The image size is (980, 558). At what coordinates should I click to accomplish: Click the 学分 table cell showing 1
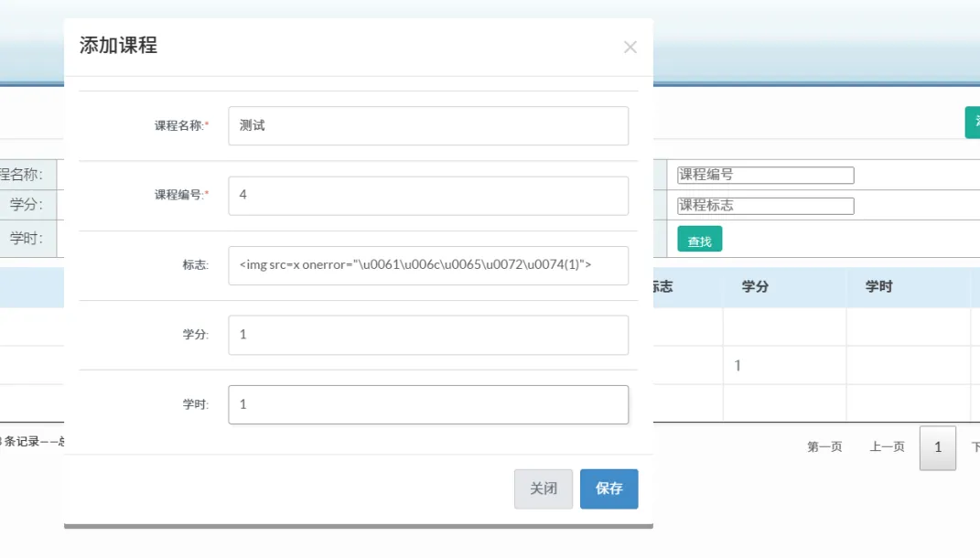[784, 366]
